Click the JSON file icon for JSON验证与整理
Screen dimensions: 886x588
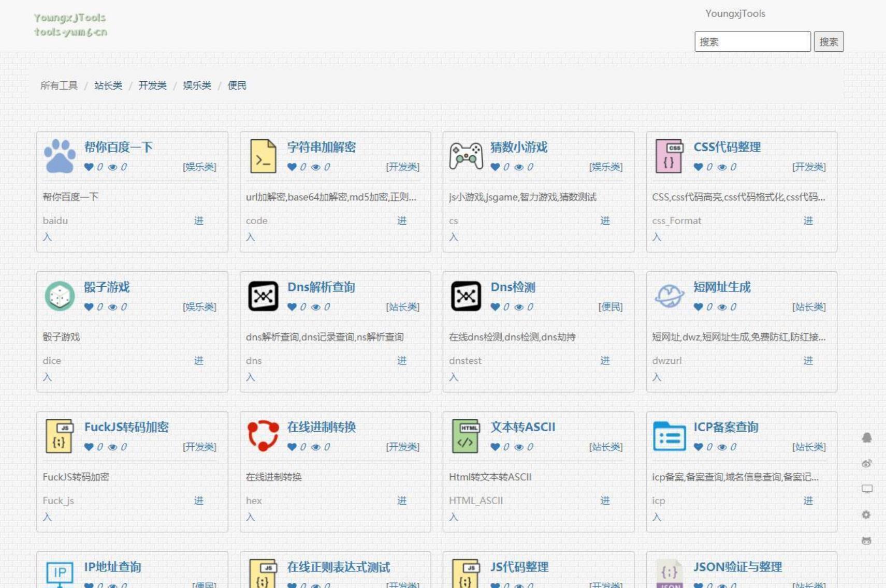pyautogui.click(x=669, y=574)
